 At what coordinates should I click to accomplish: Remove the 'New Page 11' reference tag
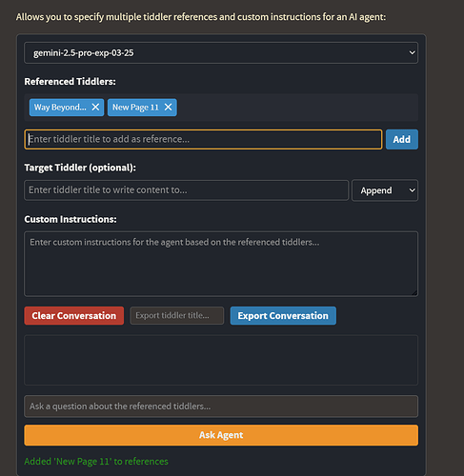point(168,108)
